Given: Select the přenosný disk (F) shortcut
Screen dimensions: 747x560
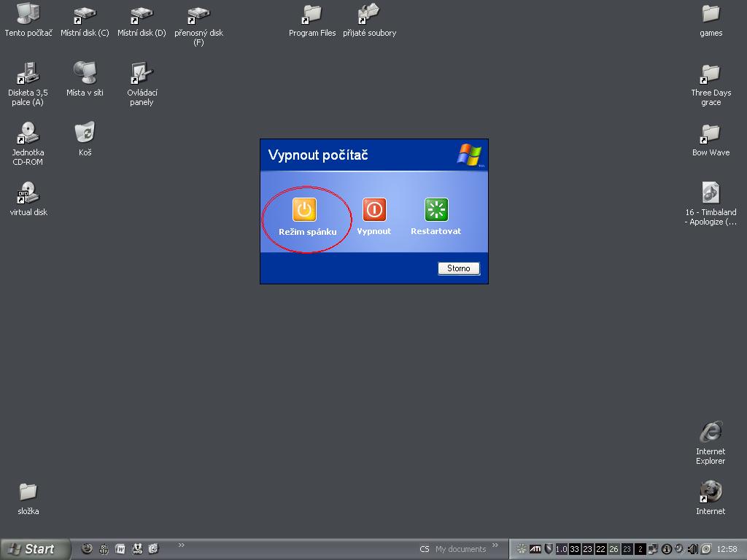Looking at the screenshot, I should click(198, 26).
